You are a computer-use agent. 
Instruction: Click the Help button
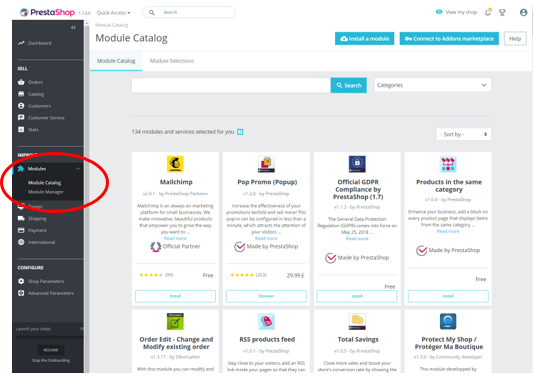click(515, 39)
